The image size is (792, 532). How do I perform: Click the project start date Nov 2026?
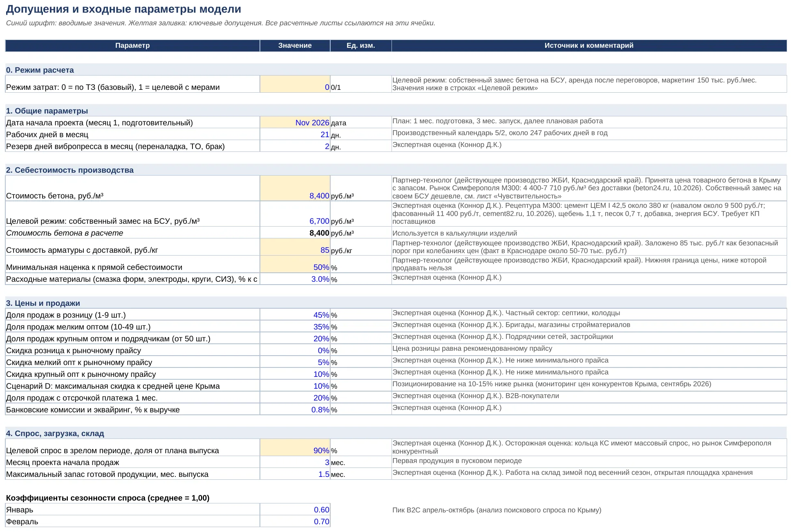[295, 122]
